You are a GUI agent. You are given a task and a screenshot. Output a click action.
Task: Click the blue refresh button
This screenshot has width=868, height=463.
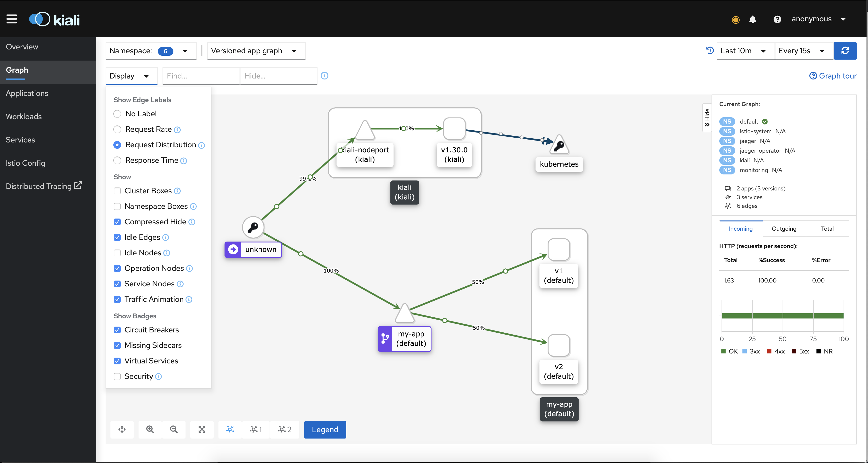click(845, 51)
